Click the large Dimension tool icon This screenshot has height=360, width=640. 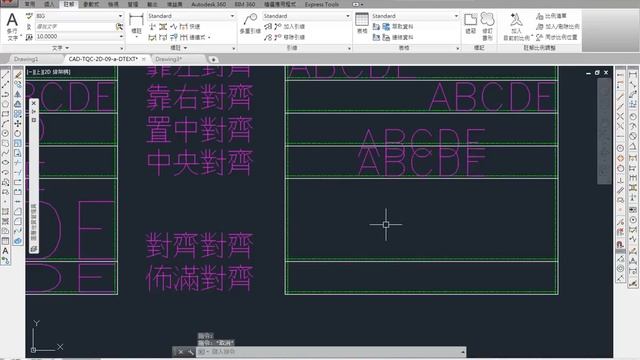pyautogui.click(x=136, y=20)
